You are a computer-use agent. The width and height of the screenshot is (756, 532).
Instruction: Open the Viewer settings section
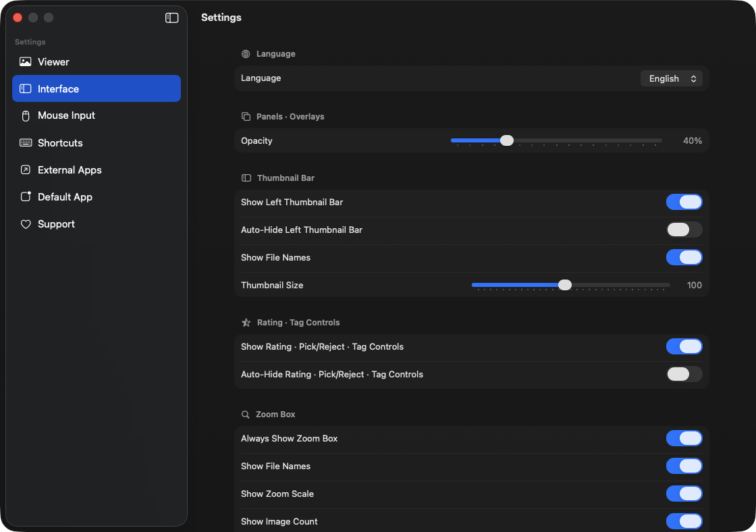97,61
